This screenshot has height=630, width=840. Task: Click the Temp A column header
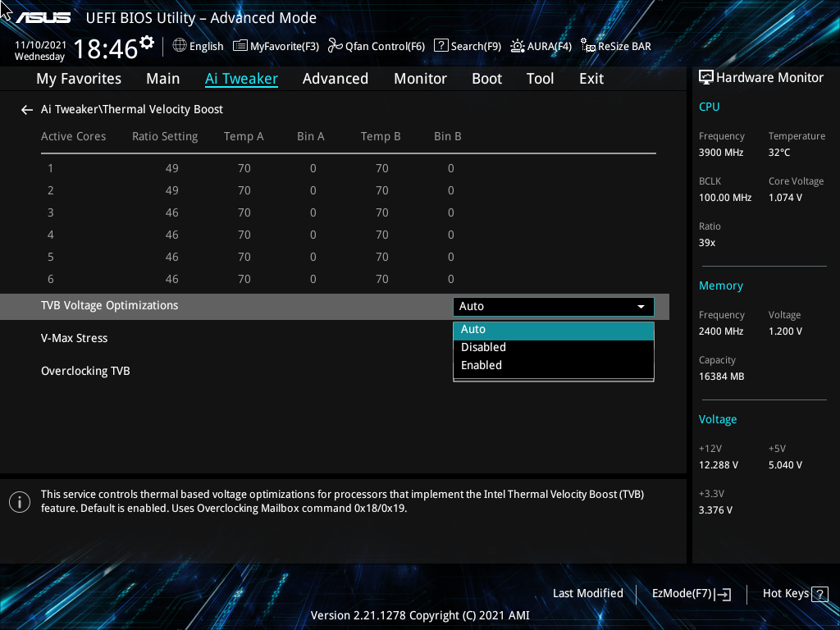tap(244, 137)
